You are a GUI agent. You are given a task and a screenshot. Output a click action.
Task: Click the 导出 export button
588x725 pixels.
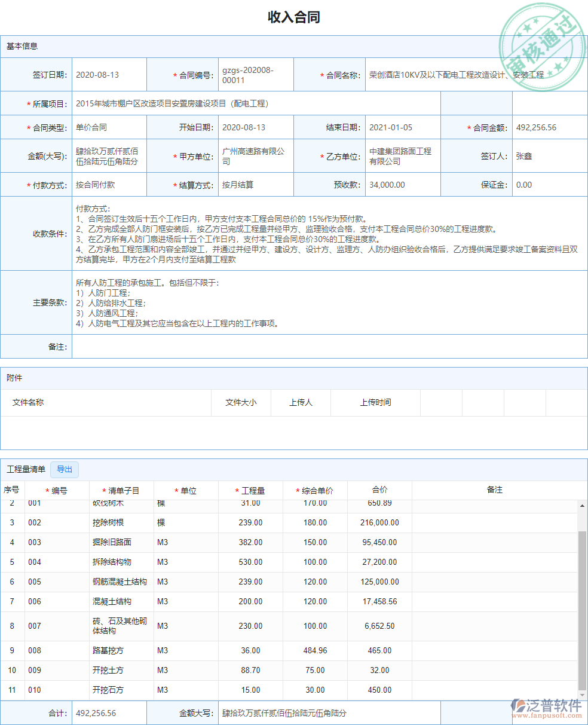pos(64,469)
